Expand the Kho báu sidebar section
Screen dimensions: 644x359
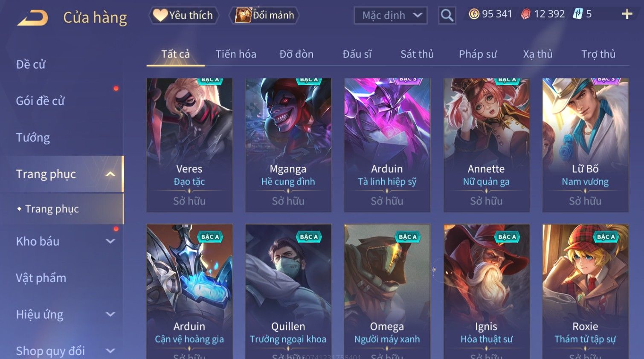110,241
